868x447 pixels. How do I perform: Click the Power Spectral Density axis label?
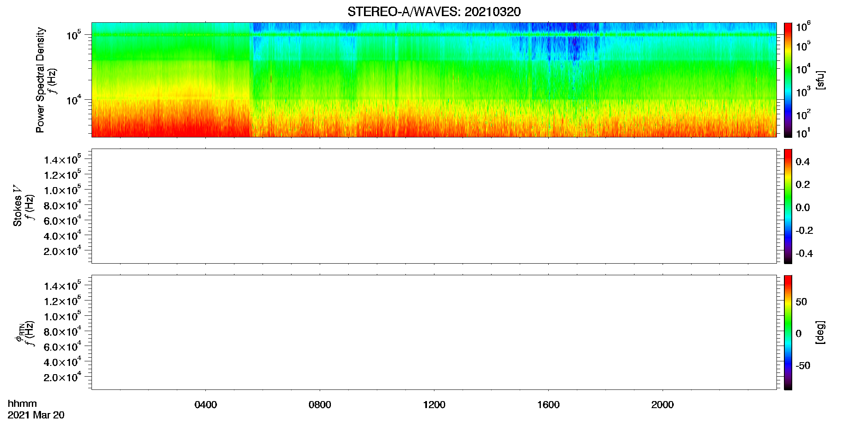pyautogui.click(x=40, y=80)
